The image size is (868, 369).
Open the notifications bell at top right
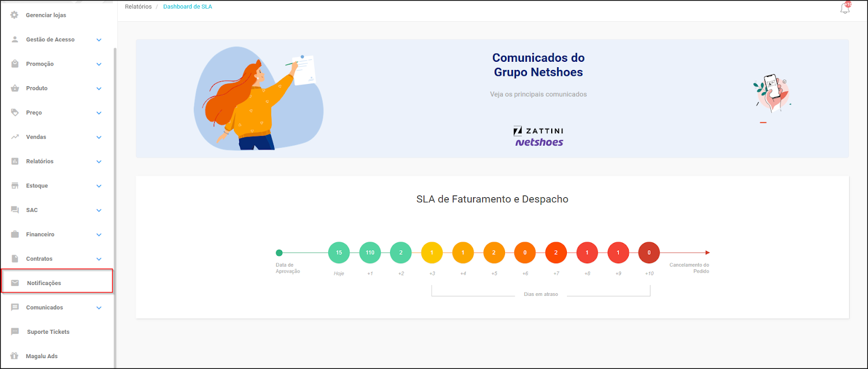845,8
